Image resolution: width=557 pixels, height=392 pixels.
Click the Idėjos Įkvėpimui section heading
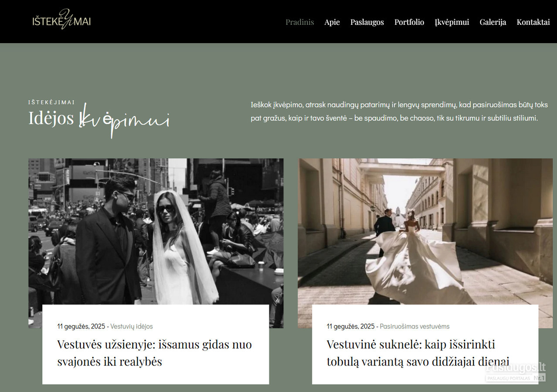[99, 120]
